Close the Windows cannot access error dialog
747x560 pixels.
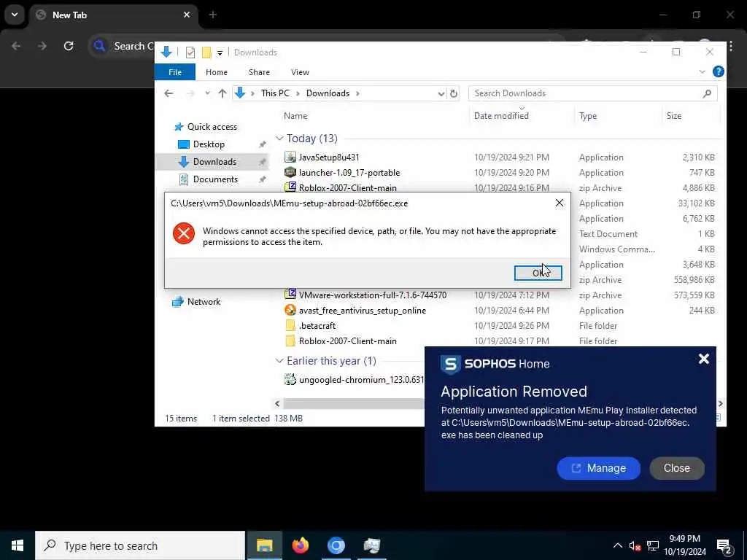coord(560,203)
